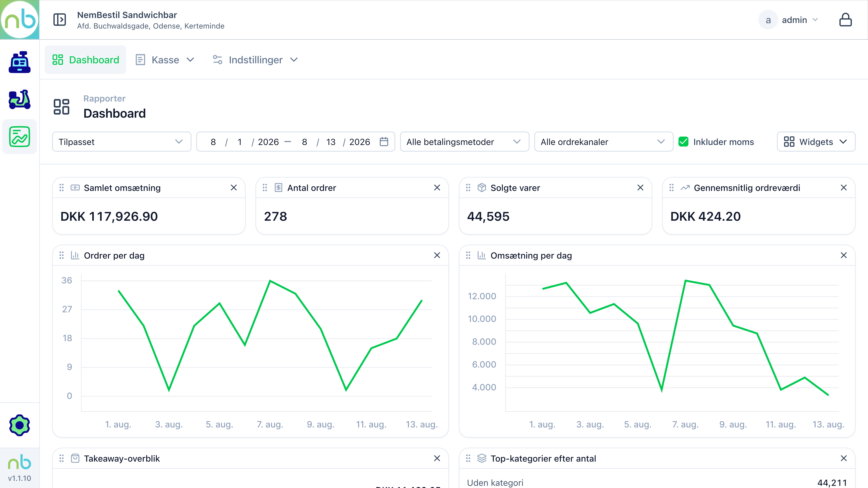Click the 44,211 value for Uden kategori
The height and width of the screenshot is (488, 868).
[832, 483]
